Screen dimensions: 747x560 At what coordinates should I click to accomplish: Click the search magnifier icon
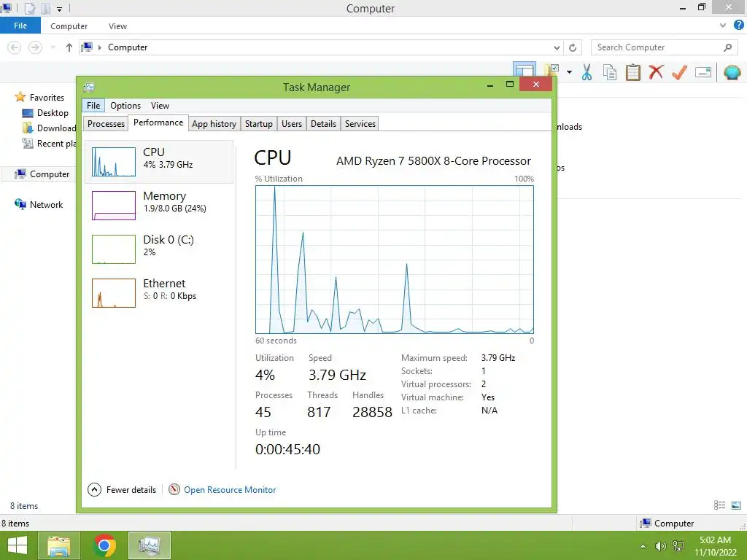(727, 47)
